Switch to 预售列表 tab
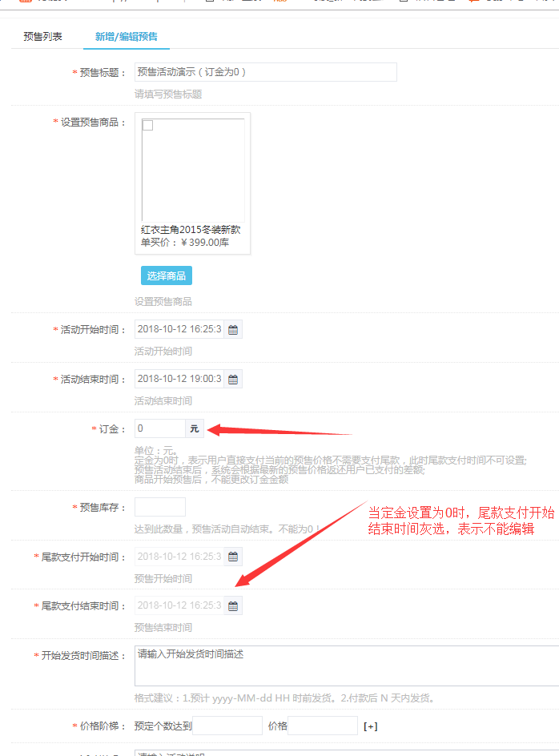Viewport: 559px width, 756px height. (x=42, y=37)
